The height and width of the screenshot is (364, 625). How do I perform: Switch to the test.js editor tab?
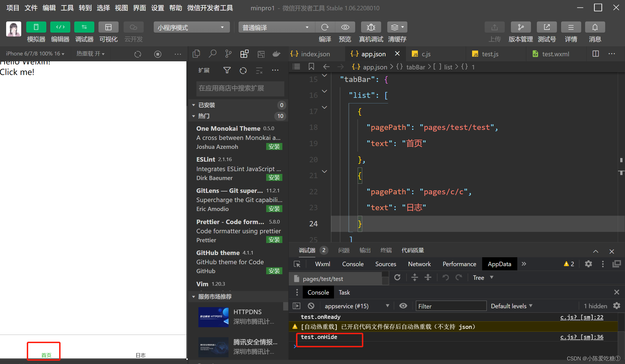490,54
